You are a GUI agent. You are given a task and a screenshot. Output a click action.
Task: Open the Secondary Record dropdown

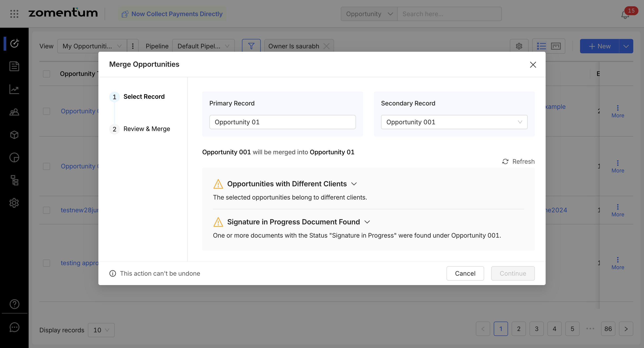point(454,122)
